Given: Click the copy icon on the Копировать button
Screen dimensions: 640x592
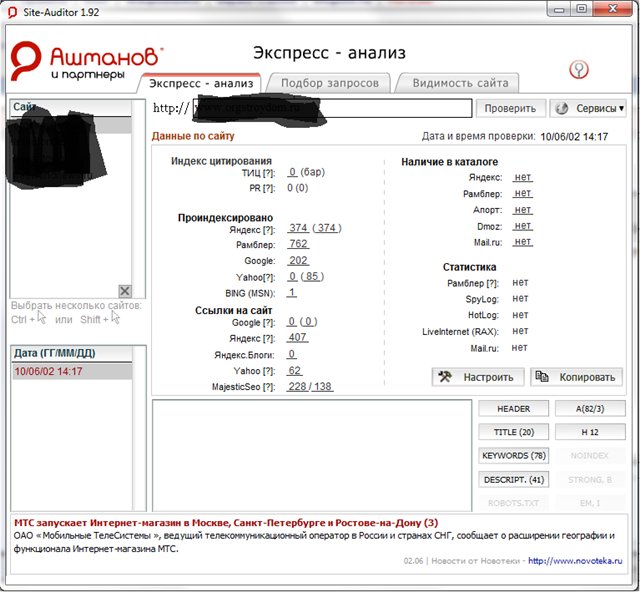Looking at the screenshot, I should pyautogui.click(x=543, y=377).
